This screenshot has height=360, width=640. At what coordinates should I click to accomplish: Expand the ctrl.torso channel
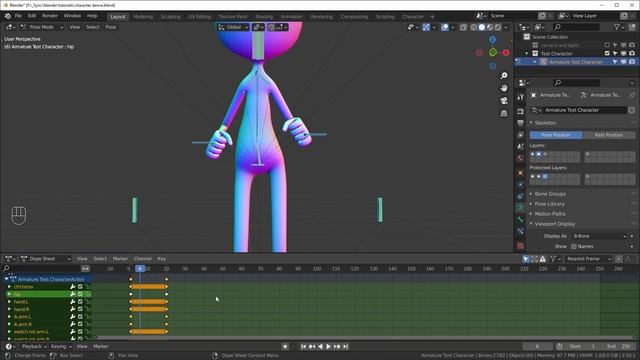(9, 287)
